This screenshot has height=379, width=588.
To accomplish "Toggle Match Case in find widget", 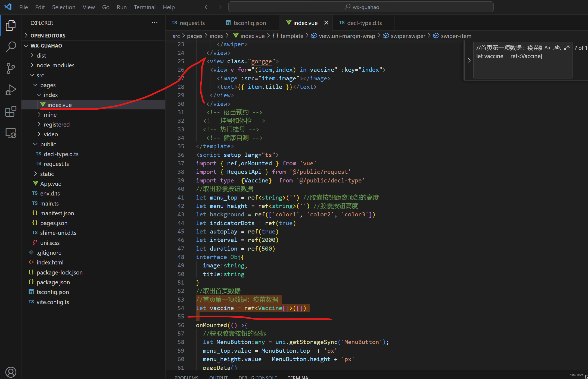I will click(x=547, y=48).
